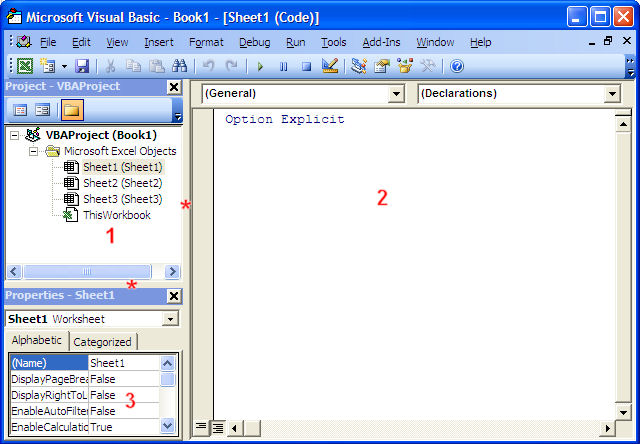
Task: Click Project panel scroll right arrow
Action: [172, 271]
